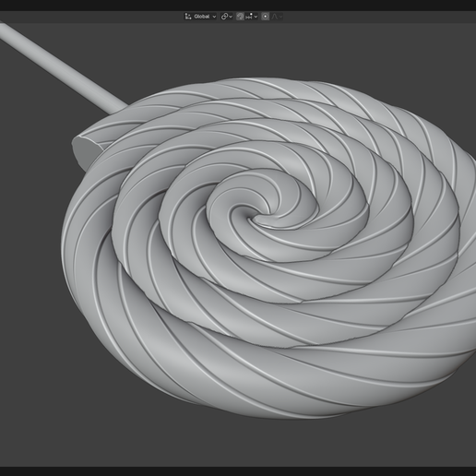Toggle the snap magnet button

coord(240,17)
